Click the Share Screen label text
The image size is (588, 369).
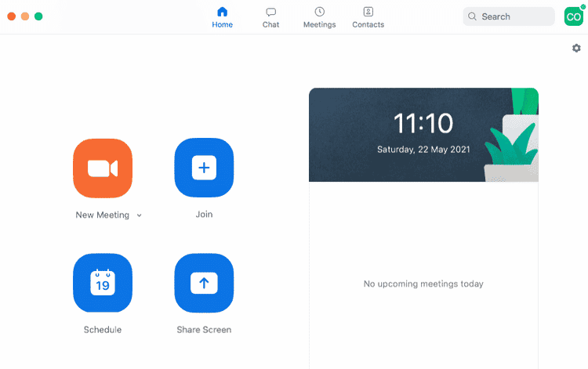click(204, 330)
